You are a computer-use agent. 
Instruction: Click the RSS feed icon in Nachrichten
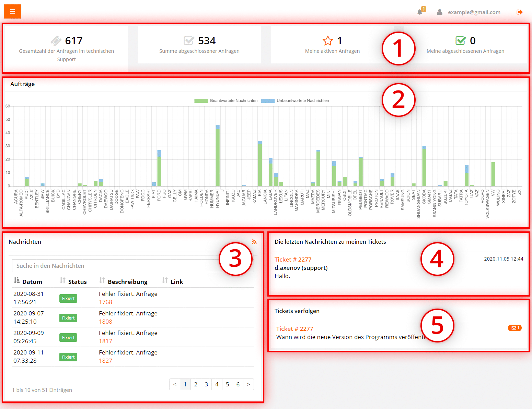pos(254,242)
